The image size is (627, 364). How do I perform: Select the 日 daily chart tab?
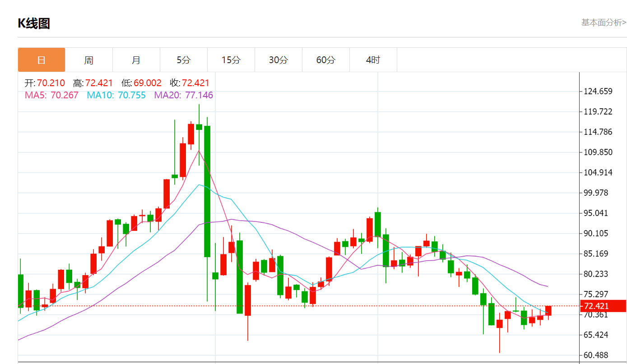pyautogui.click(x=42, y=60)
